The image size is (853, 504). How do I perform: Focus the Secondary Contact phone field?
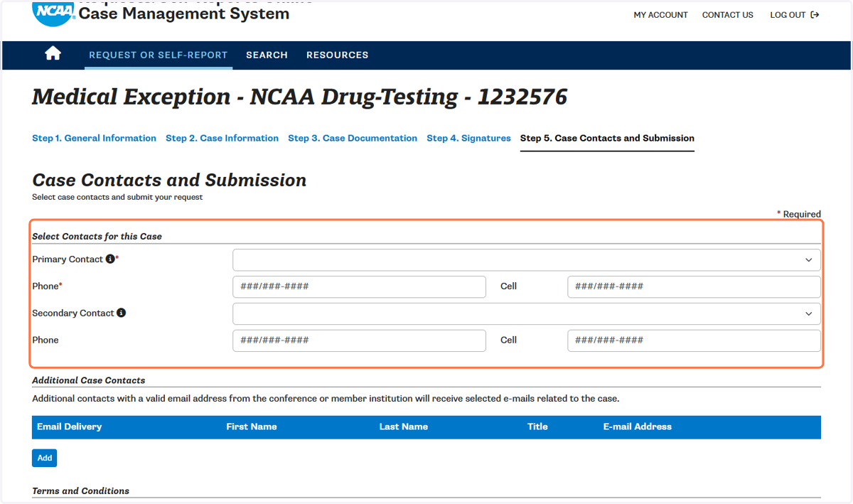359,341
